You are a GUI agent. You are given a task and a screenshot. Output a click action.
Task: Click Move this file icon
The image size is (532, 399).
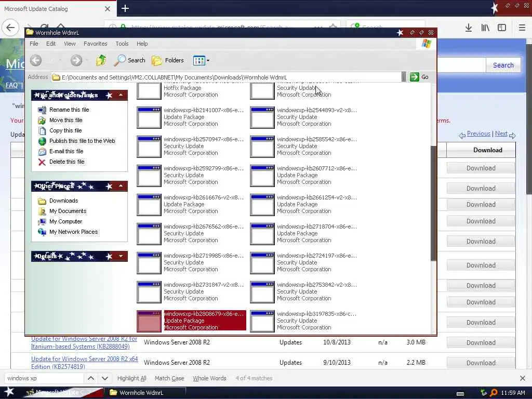tap(42, 120)
